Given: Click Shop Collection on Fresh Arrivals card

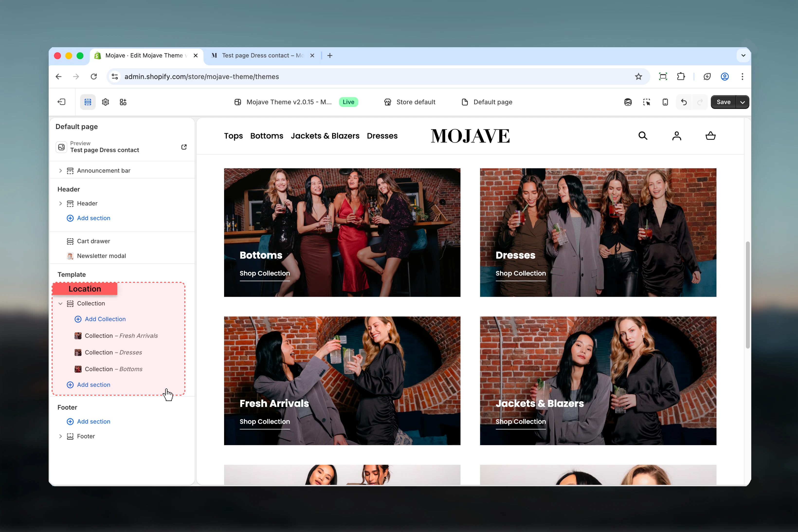Looking at the screenshot, I should [x=264, y=422].
